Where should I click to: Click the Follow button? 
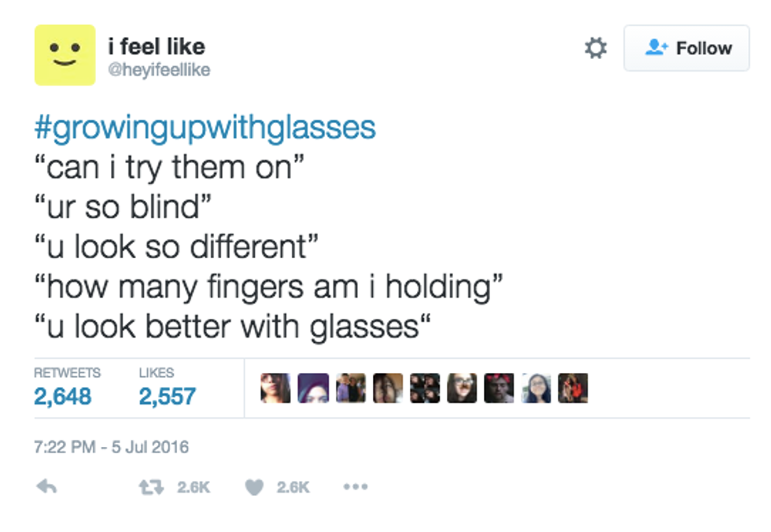tap(686, 49)
